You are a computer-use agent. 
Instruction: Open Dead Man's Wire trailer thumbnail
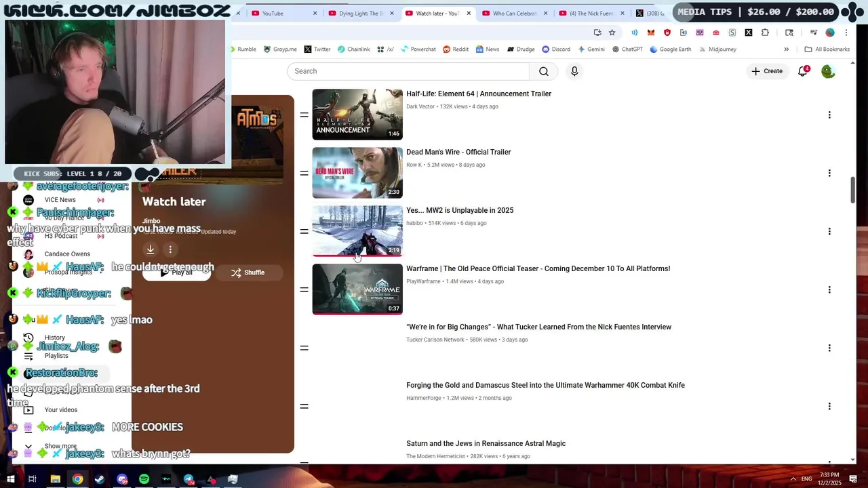click(357, 173)
